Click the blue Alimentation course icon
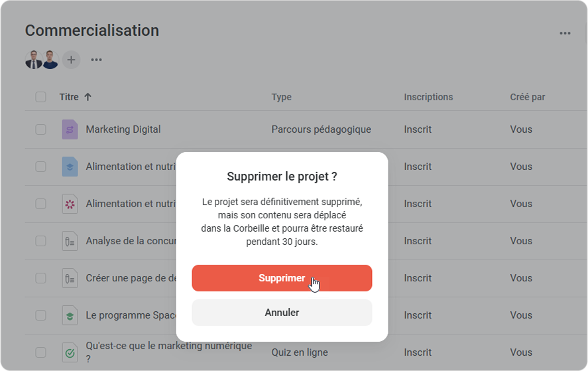 70,167
